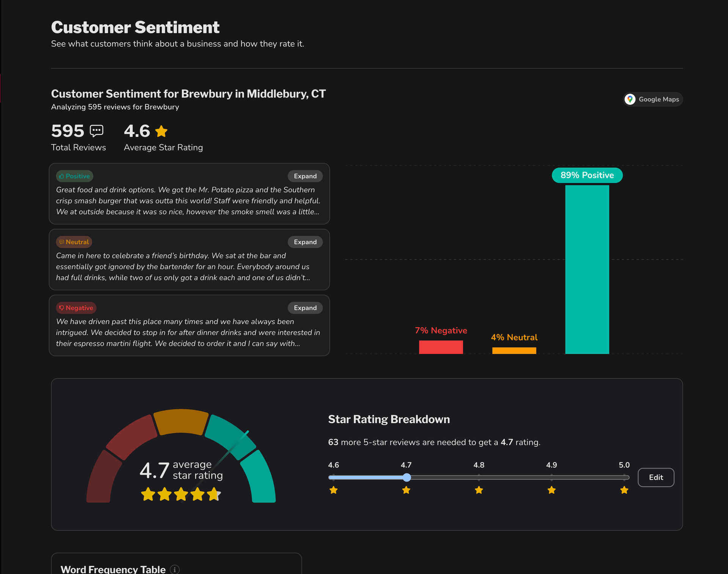Viewport: 728px width, 574px height.
Task: Click the teal 89% Positive bar
Action: [587, 269]
